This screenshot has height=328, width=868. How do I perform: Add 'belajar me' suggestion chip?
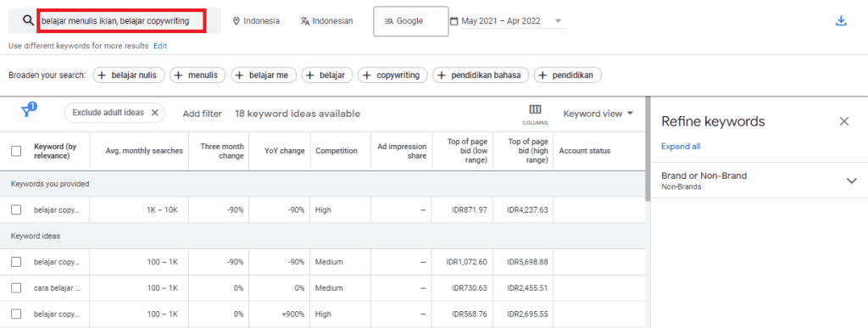point(264,75)
